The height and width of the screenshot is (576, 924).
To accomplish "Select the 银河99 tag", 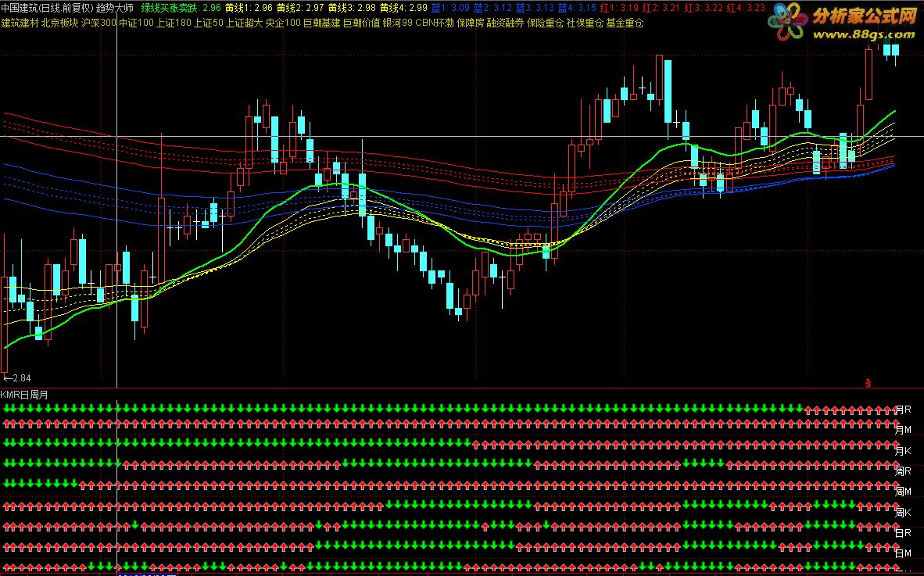I will (x=398, y=23).
